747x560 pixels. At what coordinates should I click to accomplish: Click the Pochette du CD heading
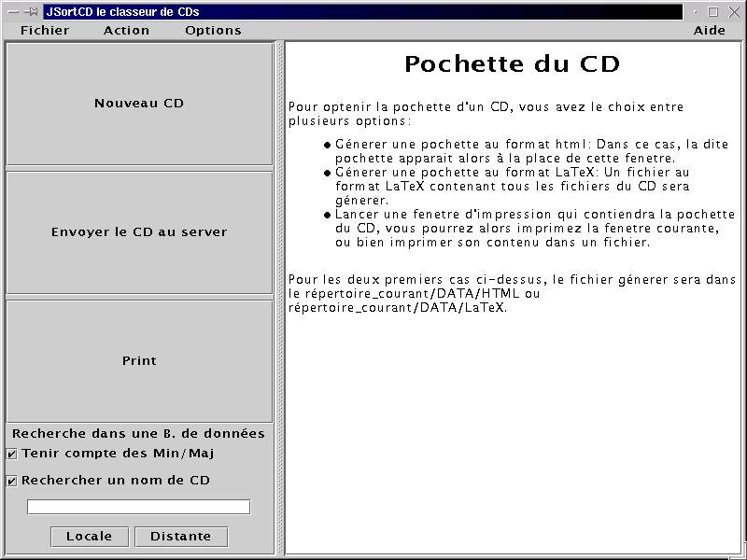(512, 64)
